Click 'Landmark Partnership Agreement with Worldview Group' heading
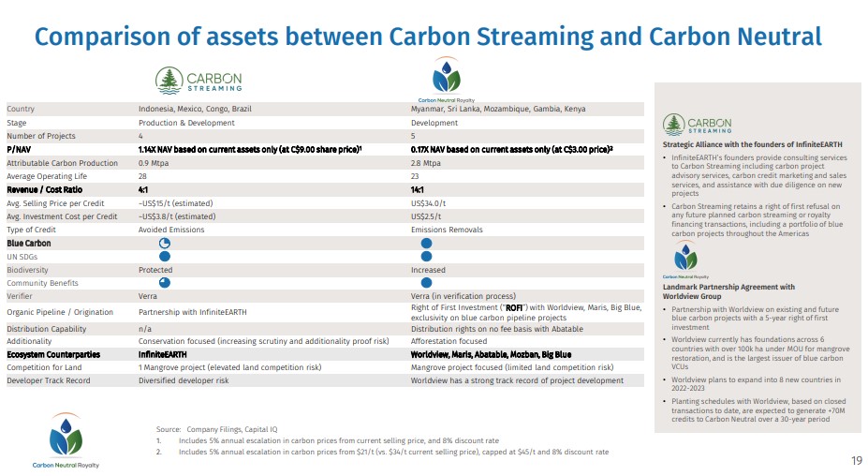The height and width of the screenshot is (476, 868). coord(728,292)
